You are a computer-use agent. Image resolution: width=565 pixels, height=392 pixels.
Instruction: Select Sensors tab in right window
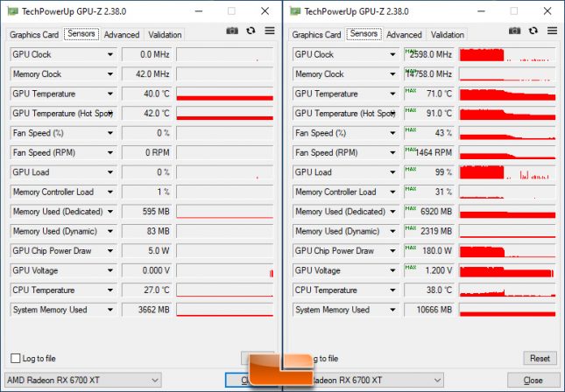pyautogui.click(x=364, y=34)
